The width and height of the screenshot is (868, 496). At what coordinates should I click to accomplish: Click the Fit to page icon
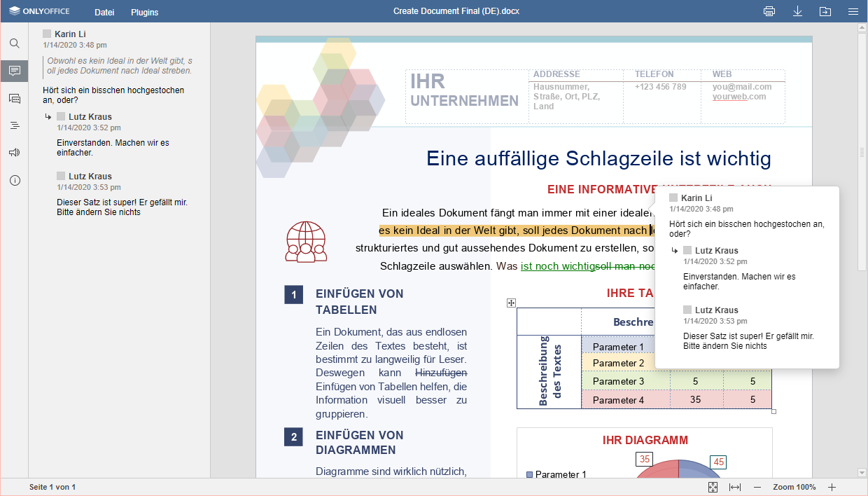tap(713, 487)
